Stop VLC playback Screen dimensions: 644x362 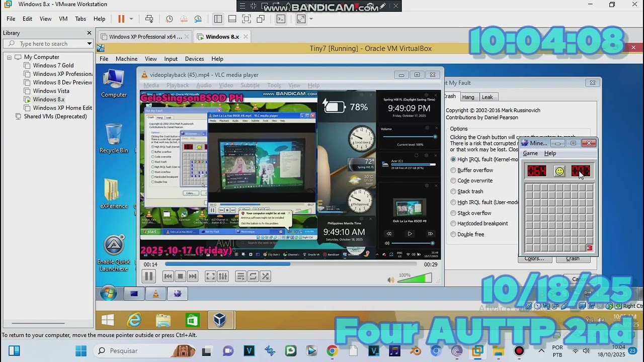pyautogui.click(x=181, y=276)
